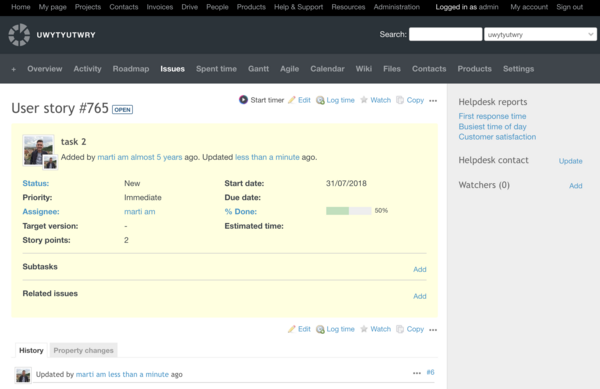
Task: Go to My page in top menu
Action: tap(52, 7)
